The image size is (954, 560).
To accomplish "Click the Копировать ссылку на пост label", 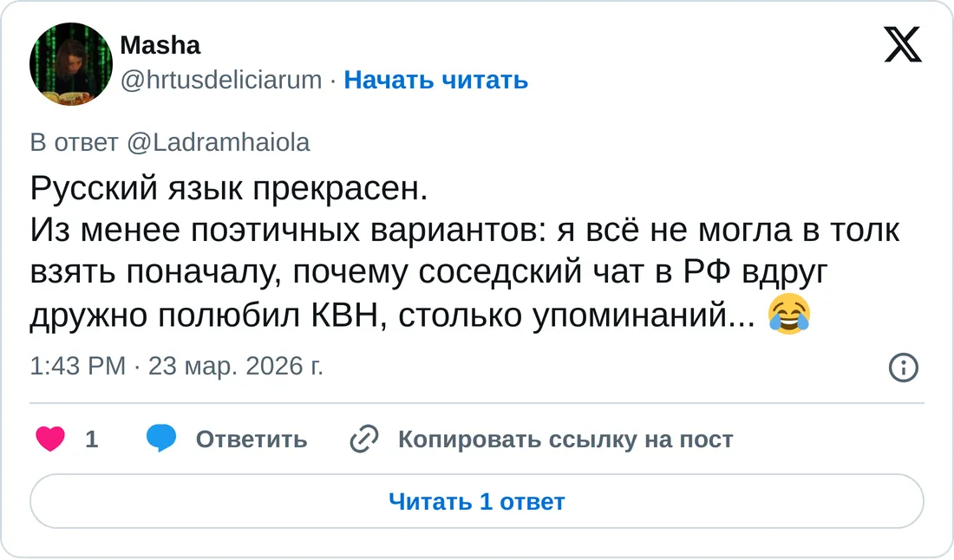I will [x=565, y=440].
